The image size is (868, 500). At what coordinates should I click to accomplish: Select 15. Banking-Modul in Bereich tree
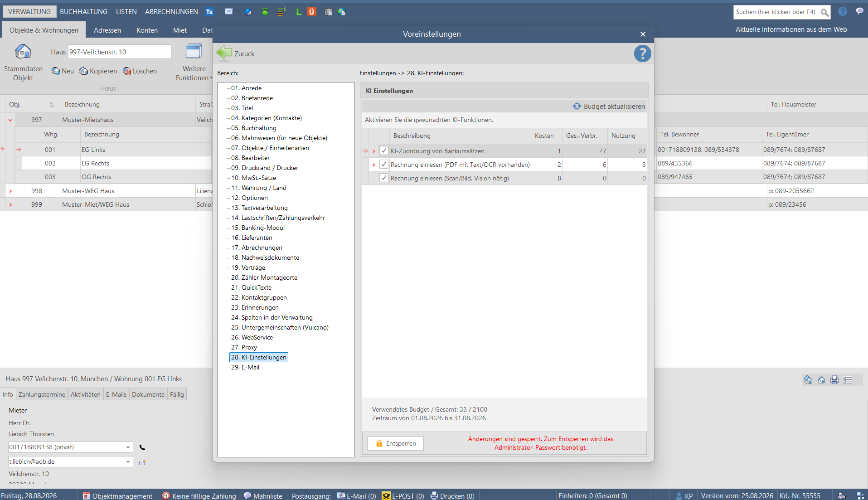(x=258, y=228)
